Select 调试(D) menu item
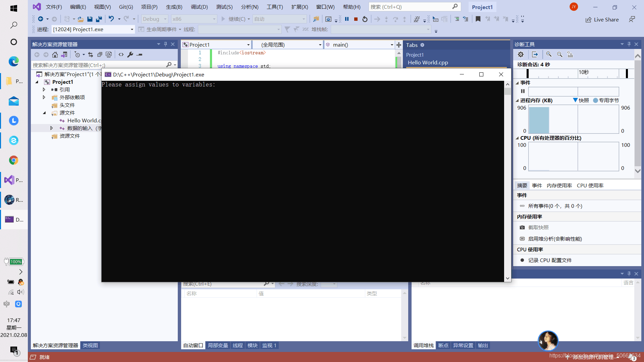Viewport: 644px width, 362px height. pos(200,7)
